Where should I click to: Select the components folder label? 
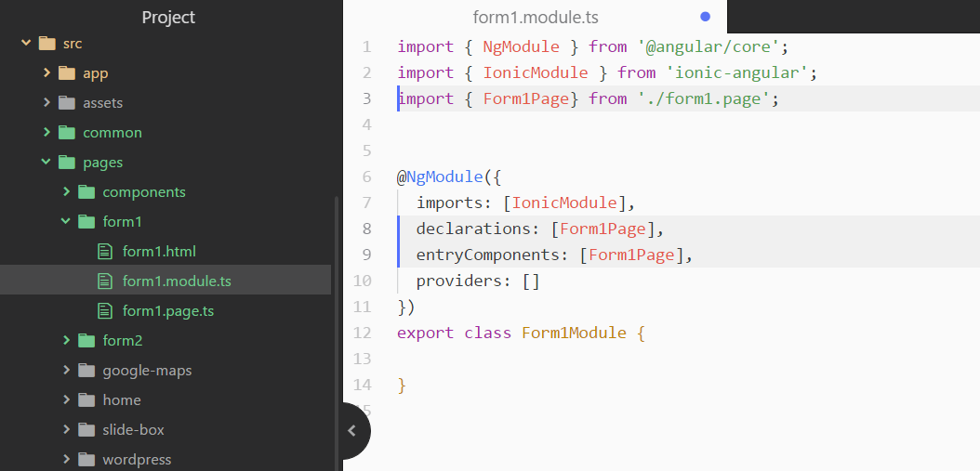[144, 192]
